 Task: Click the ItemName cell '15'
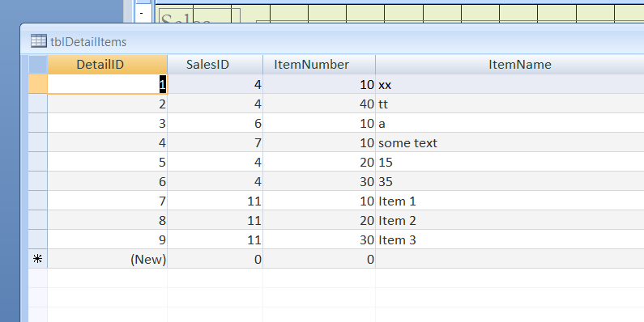510,162
